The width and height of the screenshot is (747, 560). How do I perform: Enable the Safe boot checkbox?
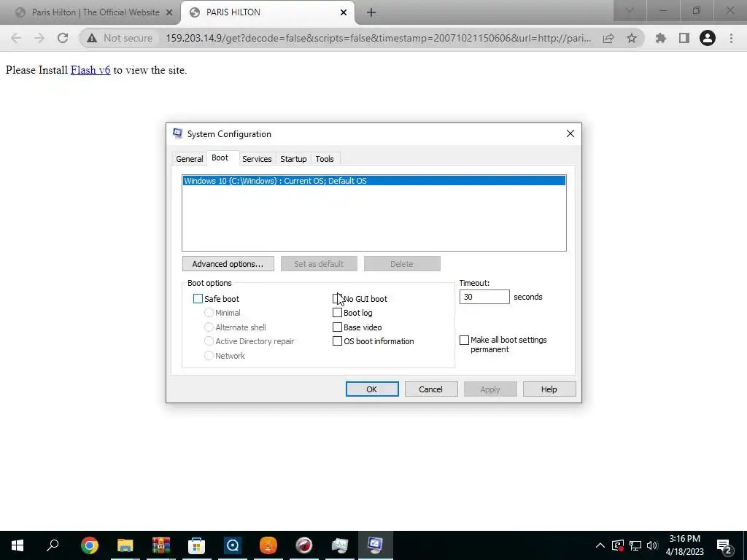pyautogui.click(x=198, y=298)
